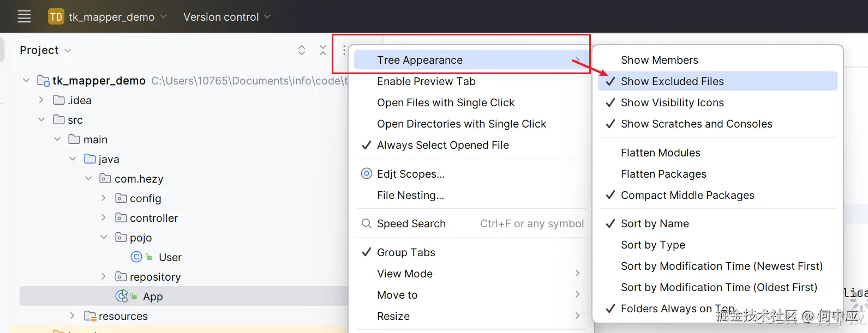Sort by Modification Time Oldest First
This screenshot has width=868, height=333.
point(718,287)
